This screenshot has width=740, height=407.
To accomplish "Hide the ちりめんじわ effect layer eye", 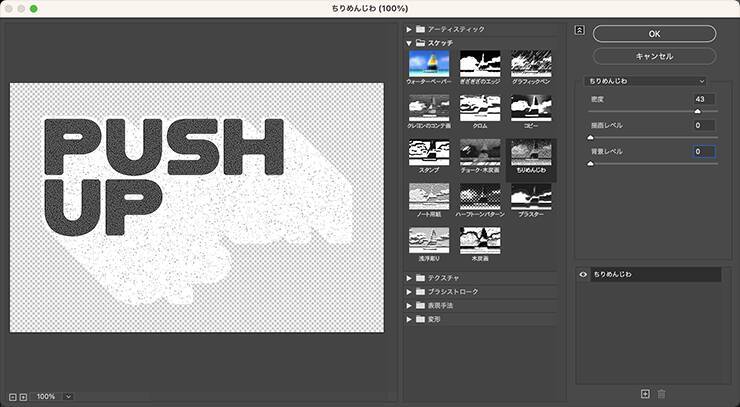I will pyautogui.click(x=583, y=274).
